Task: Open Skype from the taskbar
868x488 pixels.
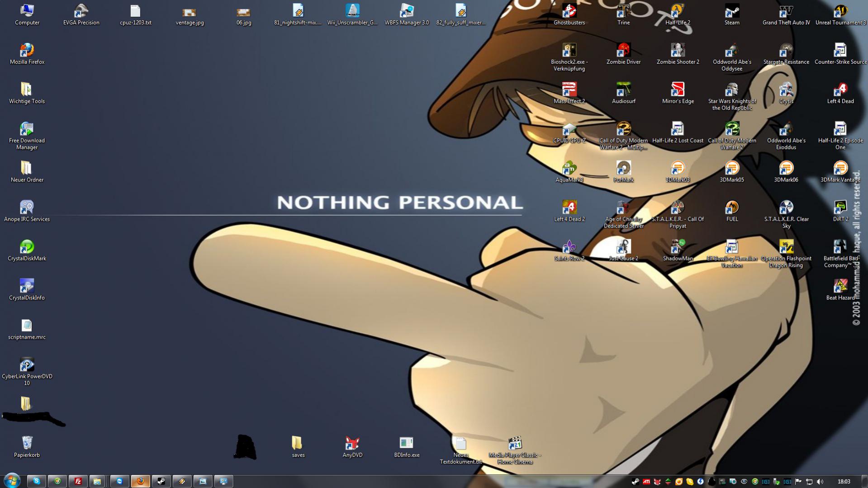Action: (36, 481)
